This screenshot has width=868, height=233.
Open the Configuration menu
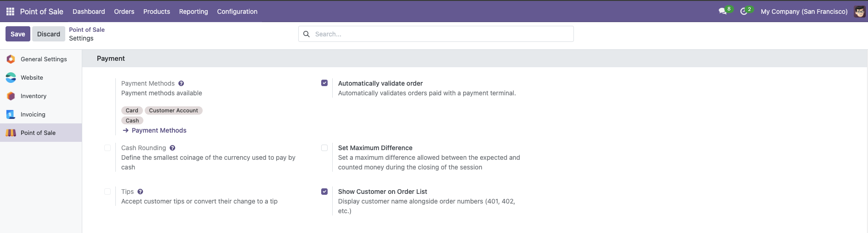pyautogui.click(x=237, y=12)
